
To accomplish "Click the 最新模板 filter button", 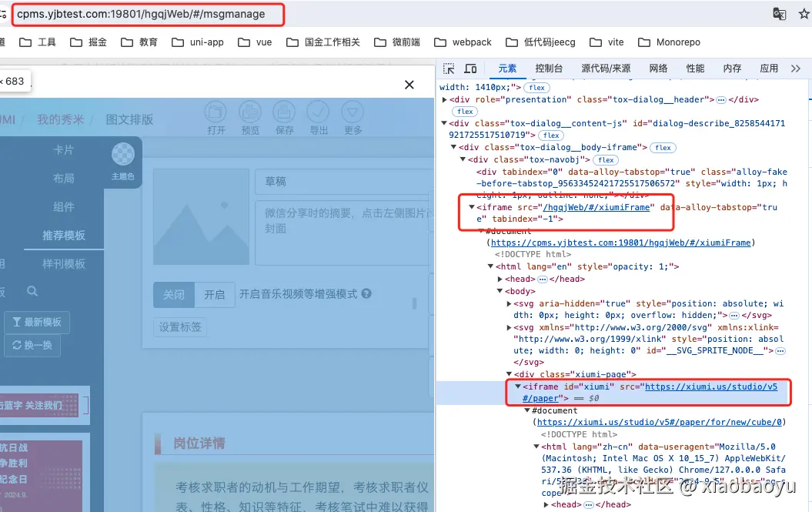I will pyautogui.click(x=37, y=323).
